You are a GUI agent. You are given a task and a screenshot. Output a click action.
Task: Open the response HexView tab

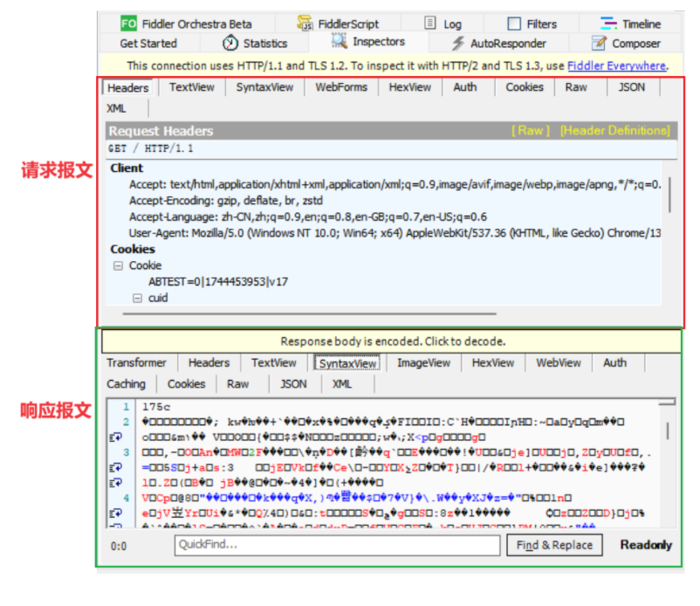point(493,362)
